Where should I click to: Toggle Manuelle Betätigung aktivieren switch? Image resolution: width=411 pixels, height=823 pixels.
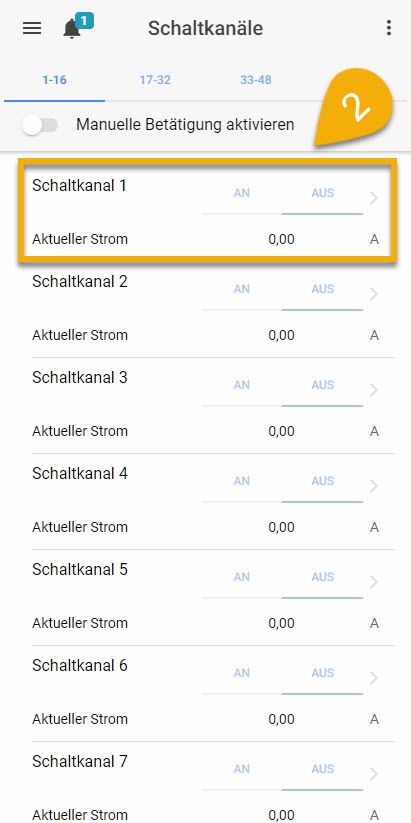tap(40, 125)
